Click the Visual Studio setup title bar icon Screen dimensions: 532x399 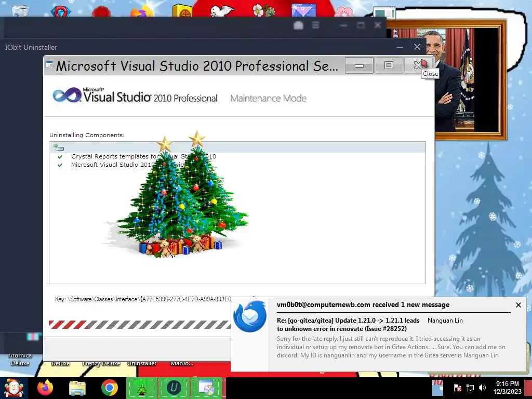click(49, 65)
